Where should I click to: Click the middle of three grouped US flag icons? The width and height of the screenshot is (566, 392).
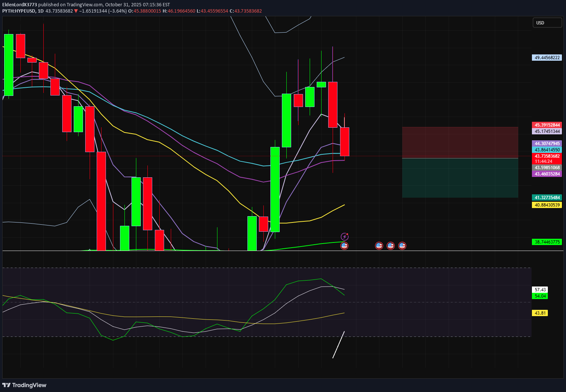[x=390, y=245]
